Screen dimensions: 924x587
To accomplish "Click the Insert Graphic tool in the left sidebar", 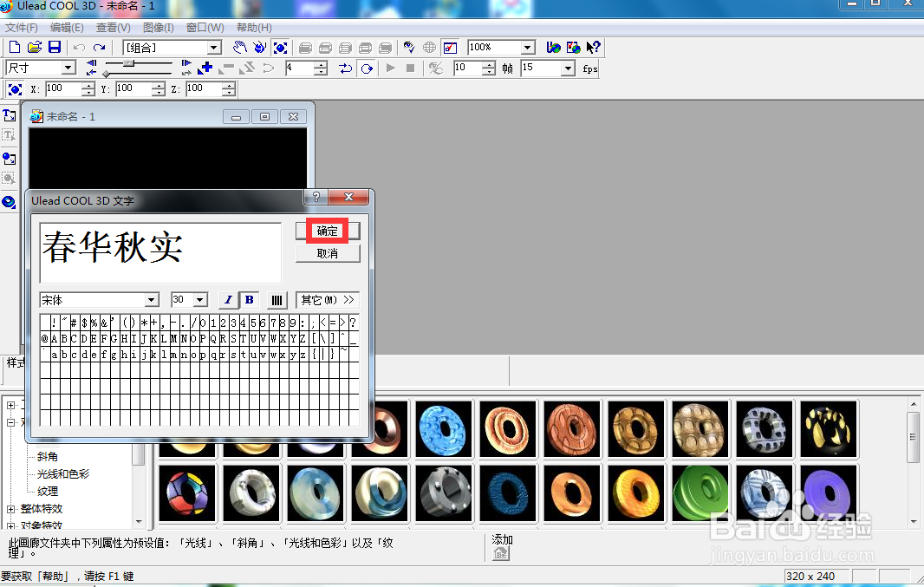I will click(x=9, y=159).
